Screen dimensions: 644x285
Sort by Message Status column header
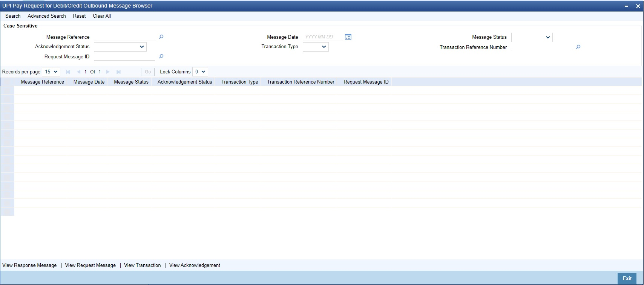click(x=131, y=82)
